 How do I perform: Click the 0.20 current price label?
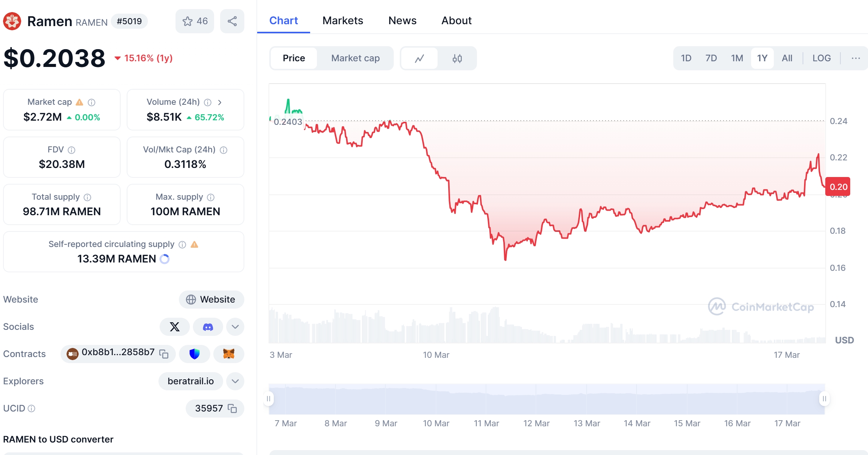tap(838, 187)
